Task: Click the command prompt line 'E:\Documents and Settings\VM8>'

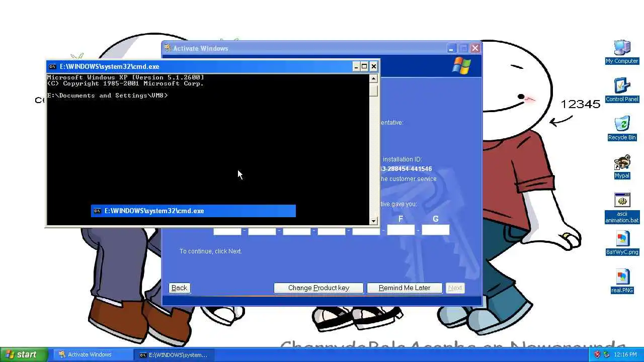Action: coord(107,96)
